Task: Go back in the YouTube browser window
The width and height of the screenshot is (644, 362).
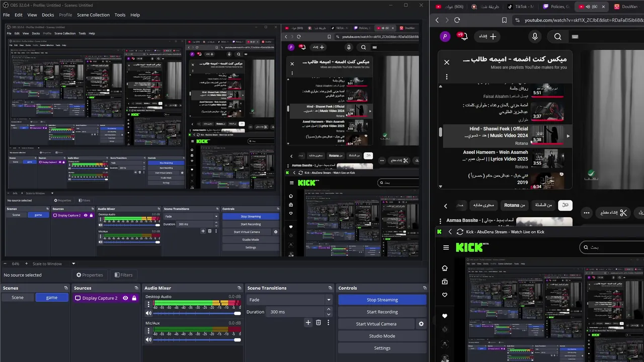Action: (x=437, y=20)
